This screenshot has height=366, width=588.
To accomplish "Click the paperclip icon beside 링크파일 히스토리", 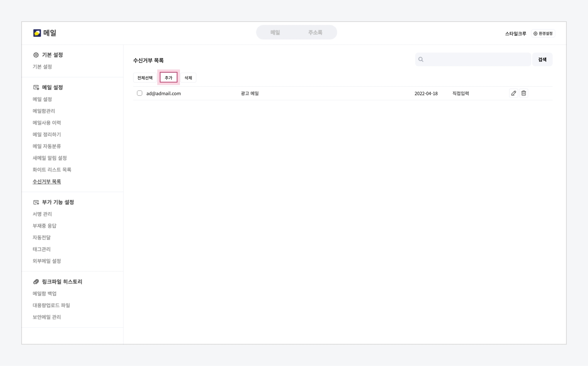I will pyautogui.click(x=36, y=282).
